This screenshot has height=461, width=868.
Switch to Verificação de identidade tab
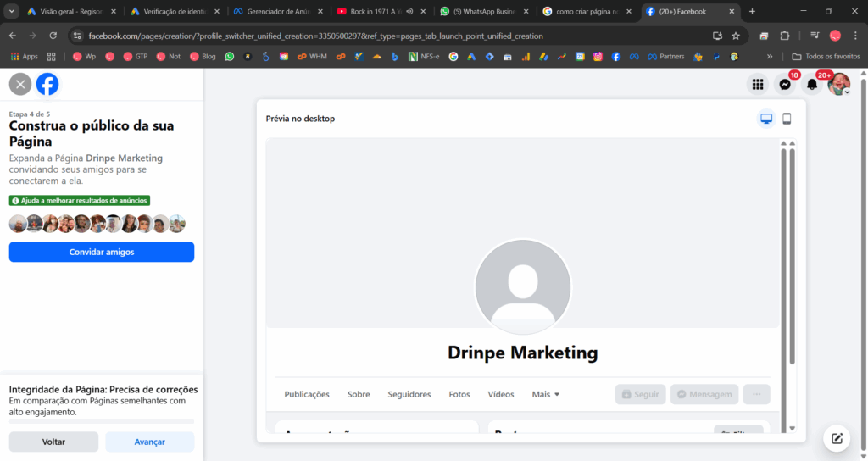click(175, 11)
